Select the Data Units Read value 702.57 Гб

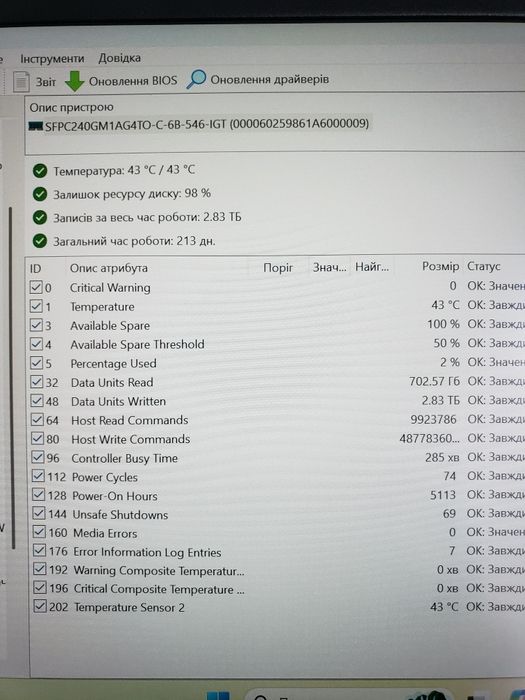pyautogui.click(x=434, y=381)
